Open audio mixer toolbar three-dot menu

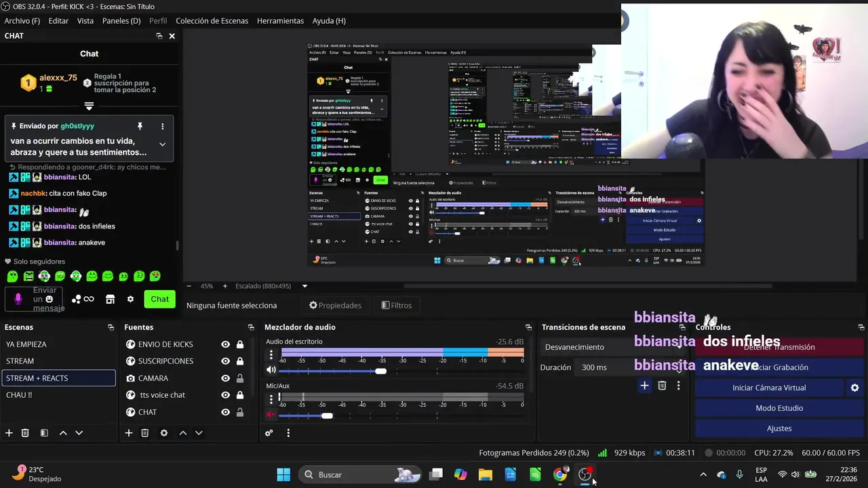coord(288,433)
